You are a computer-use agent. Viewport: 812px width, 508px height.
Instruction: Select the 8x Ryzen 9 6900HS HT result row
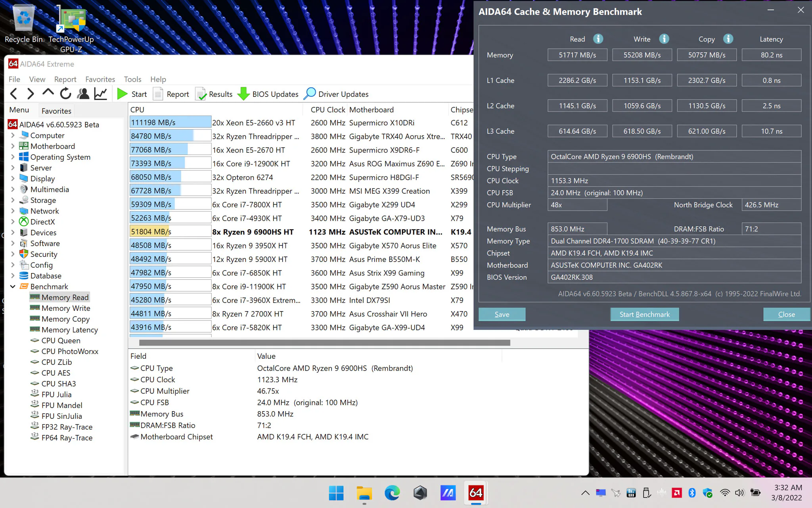[301, 232]
